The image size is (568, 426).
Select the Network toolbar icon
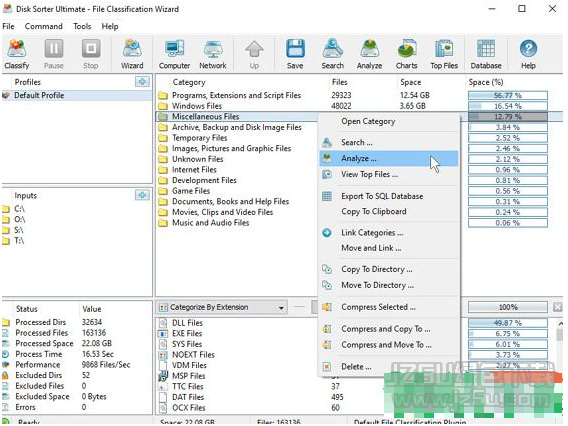pyautogui.click(x=213, y=54)
